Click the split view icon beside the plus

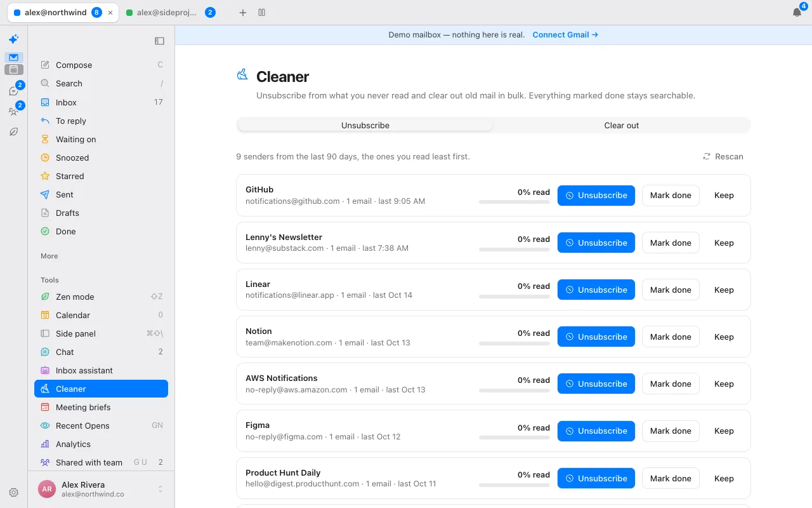[262, 13]
